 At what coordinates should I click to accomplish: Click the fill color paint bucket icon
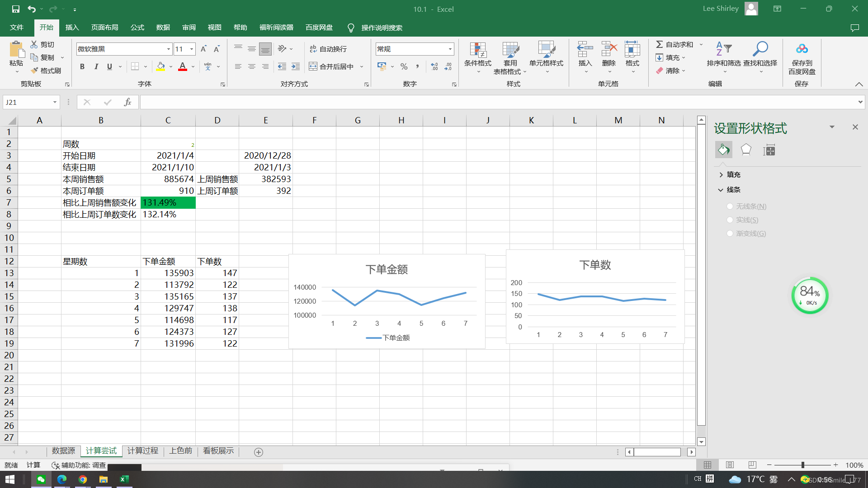[x=160, y=66]
